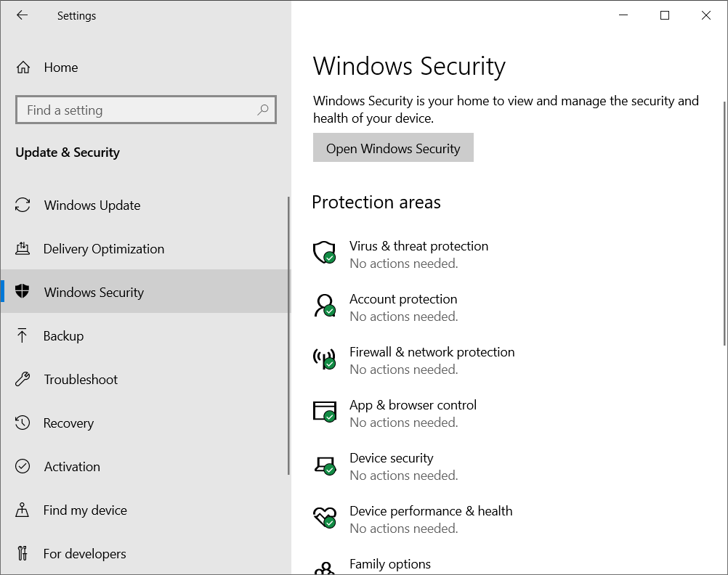
Task: Click the Firewall & network antenna icon
Action: coord(324,359)
